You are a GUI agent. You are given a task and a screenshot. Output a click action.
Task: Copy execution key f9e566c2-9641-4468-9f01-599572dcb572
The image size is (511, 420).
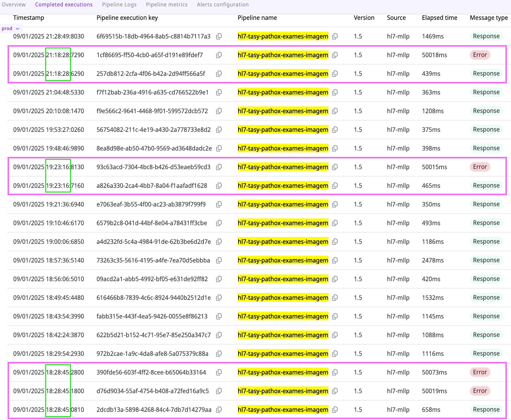tap(219, 111)
